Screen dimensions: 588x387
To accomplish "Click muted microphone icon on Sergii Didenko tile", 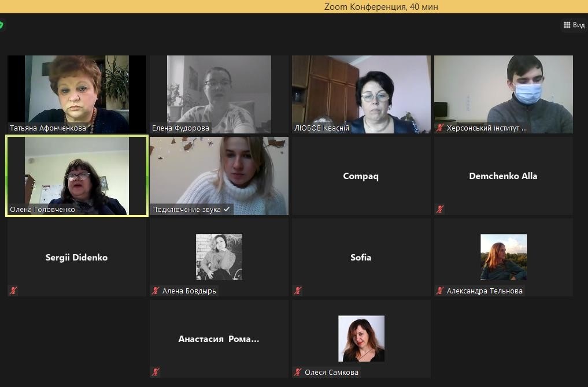I will tap(13, 291).
